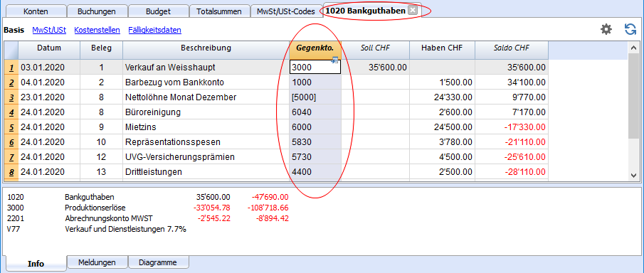Click the Gegenkto. input field showing 3000
The height and width of the screenshot is (273, 644).
[315, 67]
